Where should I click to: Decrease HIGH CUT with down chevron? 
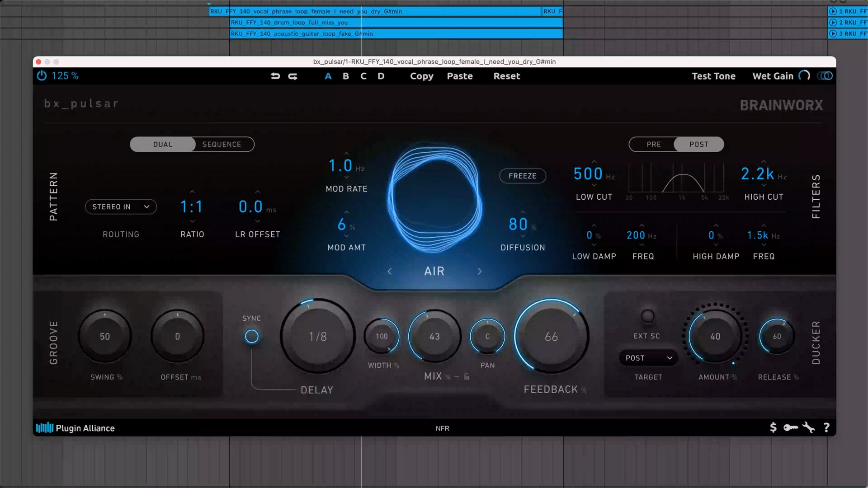click(764, 185)
